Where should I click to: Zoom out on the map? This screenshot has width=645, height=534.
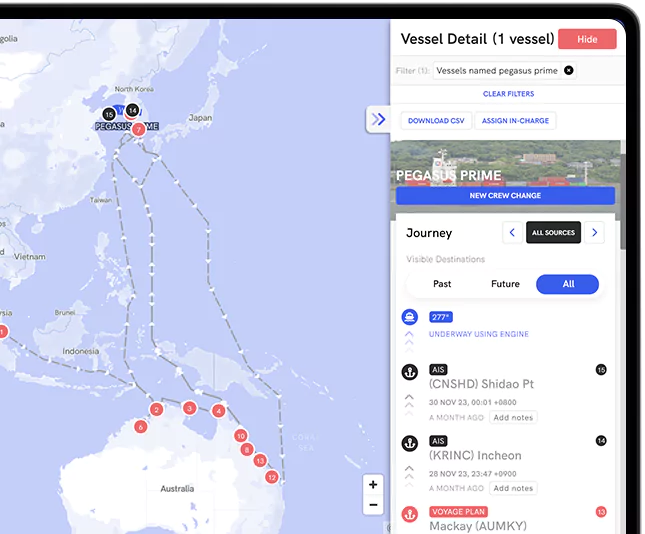pos(373,505)
